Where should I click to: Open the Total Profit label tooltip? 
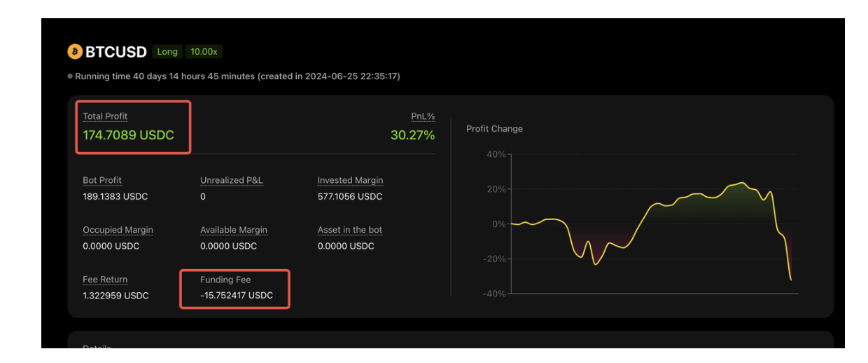click(105, 116)
